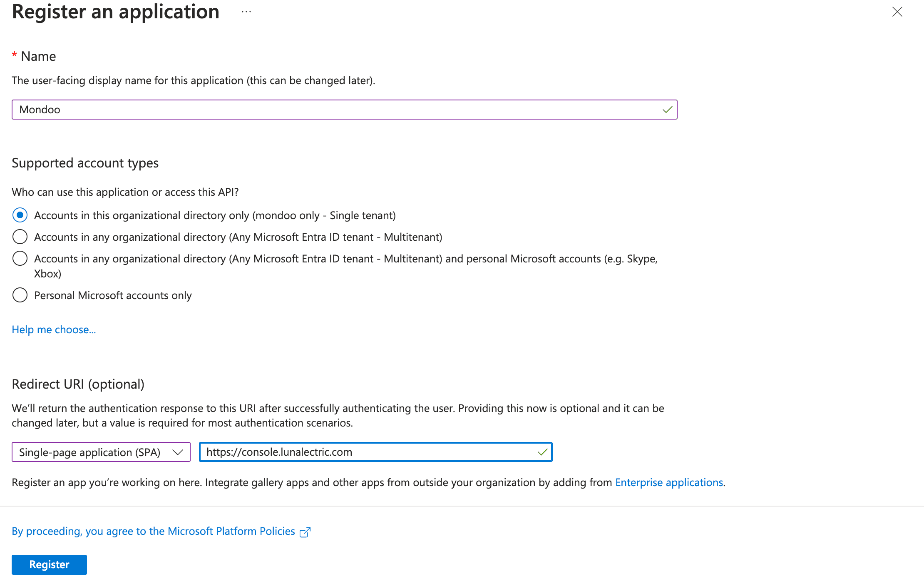This screenshot has width=924, height=584.
Task: Click the Supported account types heading
Action: [85, 163]
